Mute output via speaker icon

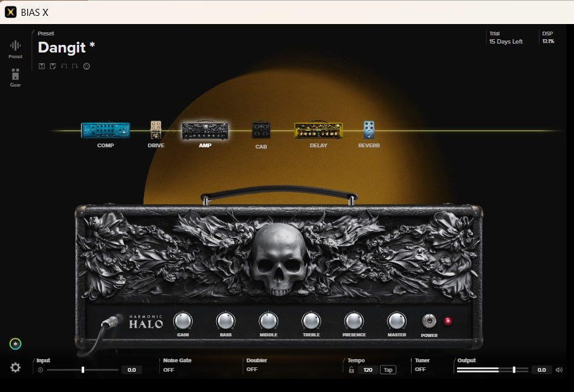coord(559,370)
